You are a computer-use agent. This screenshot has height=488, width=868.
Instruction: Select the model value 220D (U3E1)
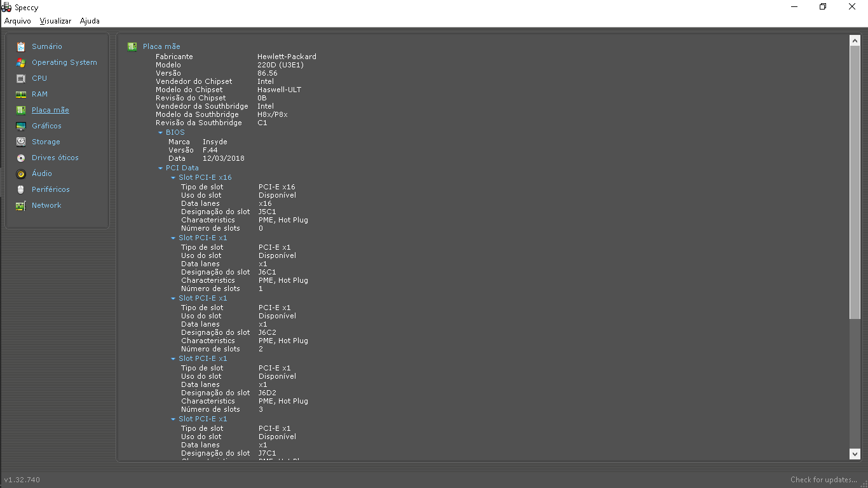[x=280, y=65]
